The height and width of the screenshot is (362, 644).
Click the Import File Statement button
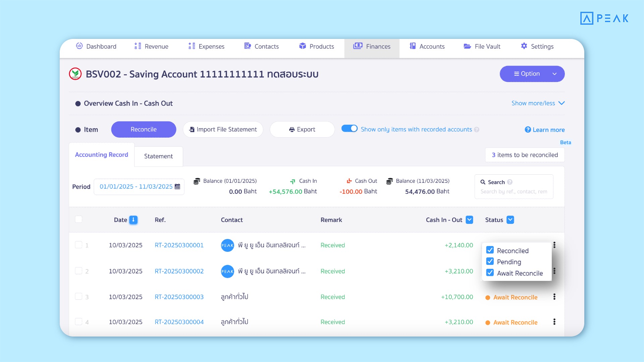pyautogui.click(x=223, y=129)
